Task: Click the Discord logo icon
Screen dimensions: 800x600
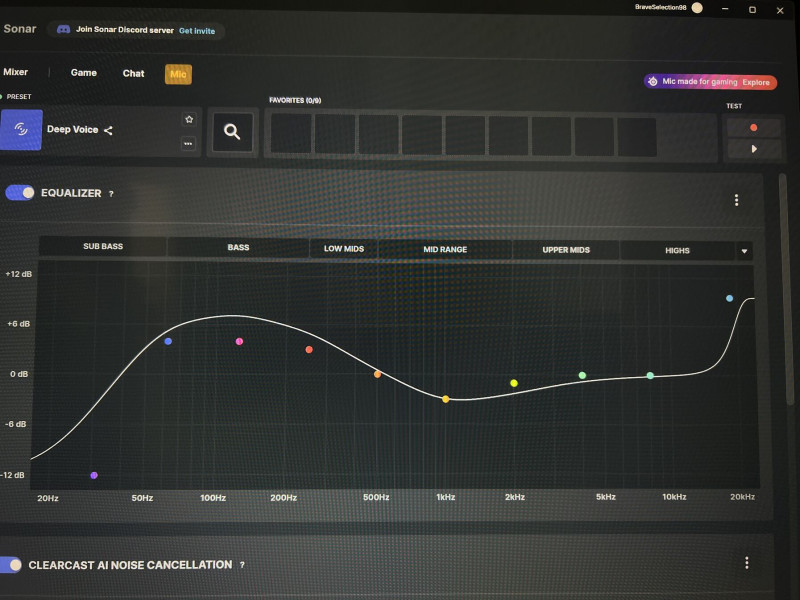Action: [x=63, y=30]
